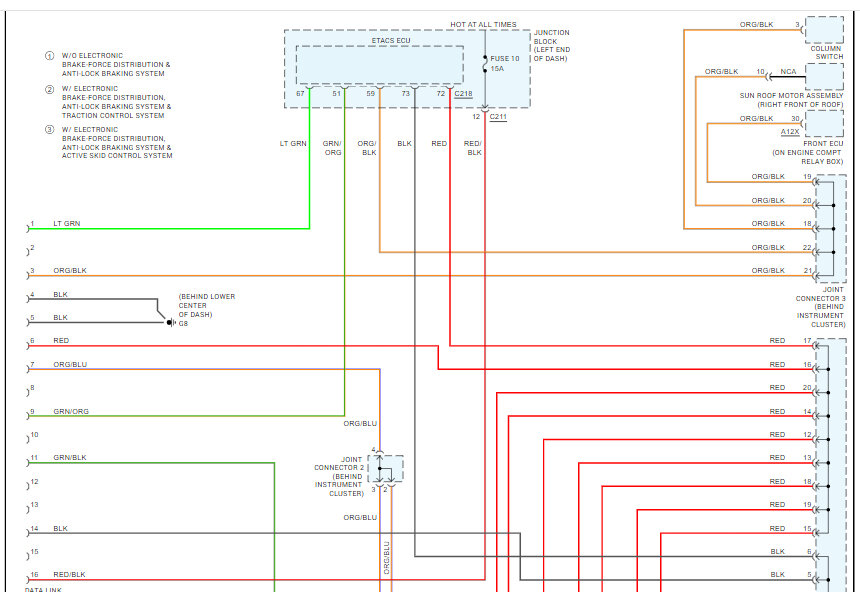This screenshot has width=860, height=592.
Task: Click the C218 connector reference
Action: 463,94
